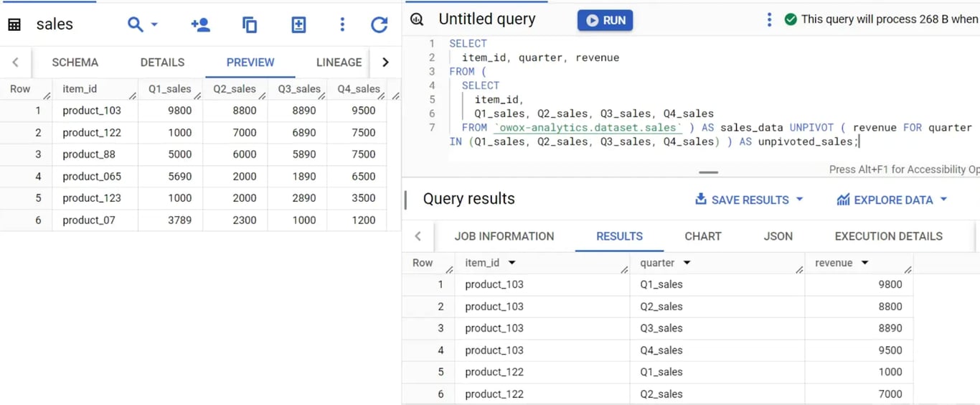Follow the owox-analytics.dataset.sales table link
The height and width of the screenshot is (405, 980).
point(588,127)
